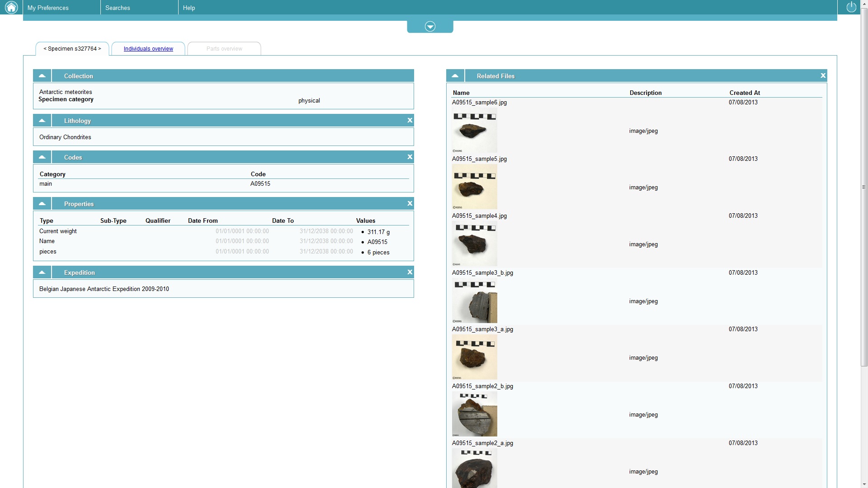Open the A09515_sample6.jpg thumbnail image
This screenshot has width=868, height=488.
coord(474,131)
